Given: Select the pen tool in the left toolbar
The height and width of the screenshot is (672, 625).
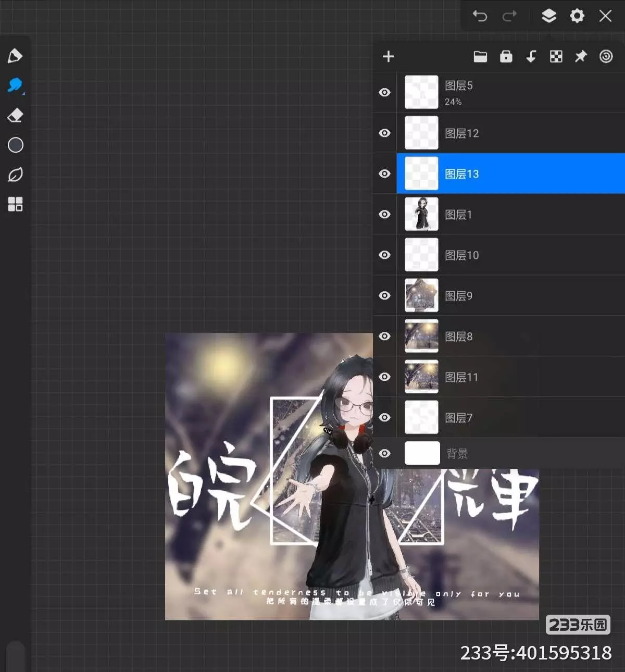Looking at the screenshot, I should 15,56.
